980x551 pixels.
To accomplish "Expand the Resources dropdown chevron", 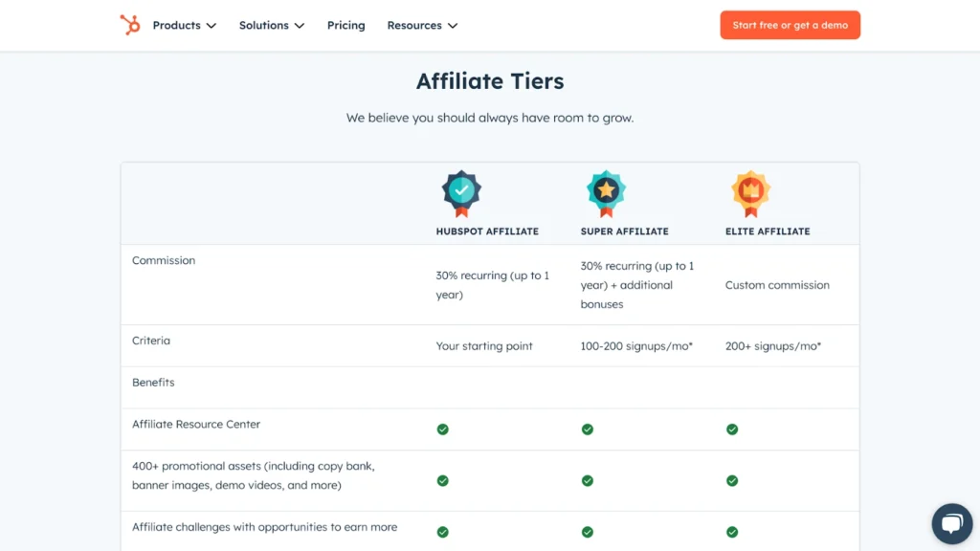I will [452, 26].
